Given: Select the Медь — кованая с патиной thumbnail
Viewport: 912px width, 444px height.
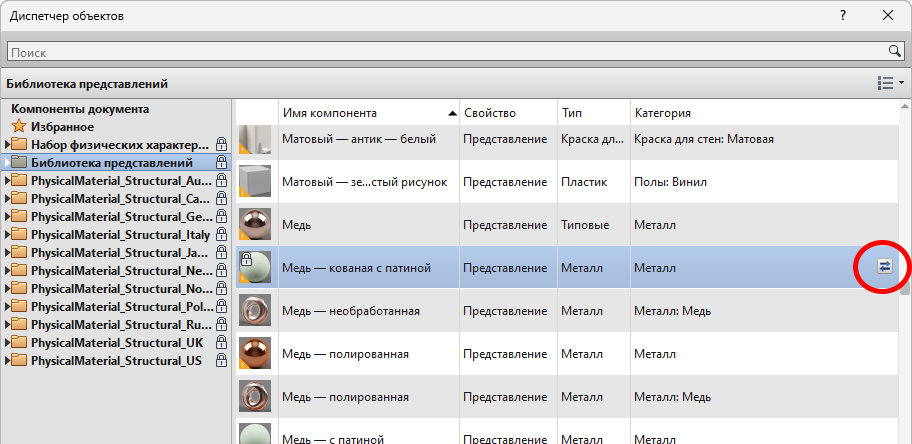Looking at the screenshot, I should (x=255, y=267).
